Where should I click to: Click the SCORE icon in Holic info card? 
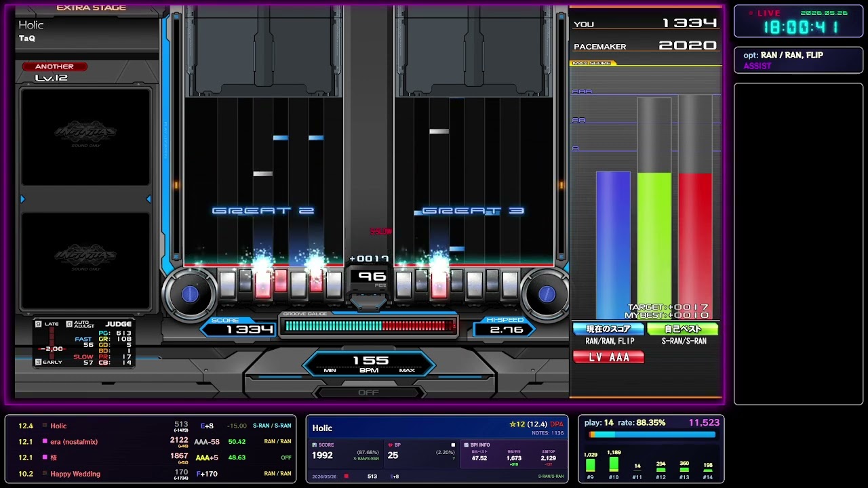click(x=315, y=445)
